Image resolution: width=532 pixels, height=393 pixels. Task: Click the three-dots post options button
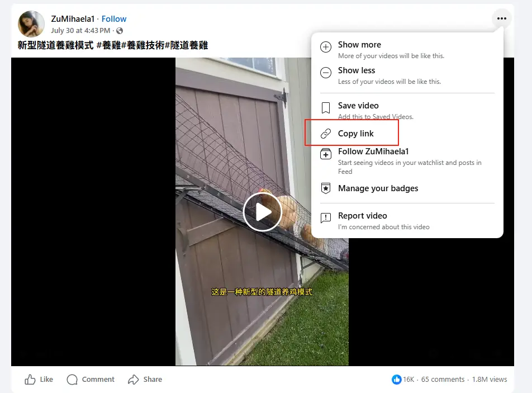point(501,19)
